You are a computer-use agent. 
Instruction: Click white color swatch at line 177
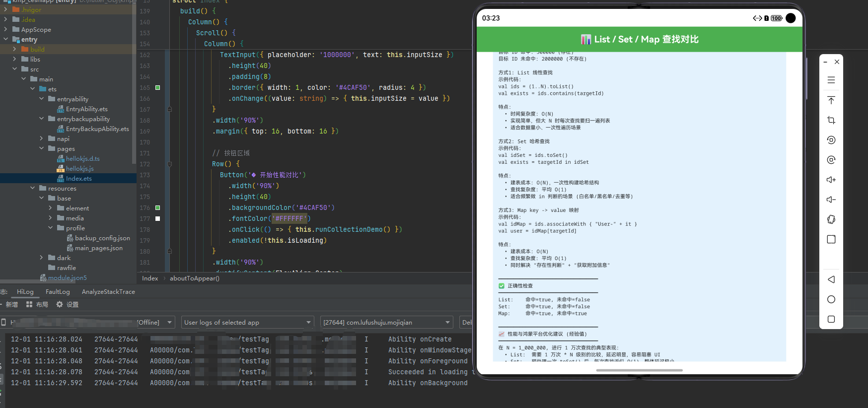(158, 218)
